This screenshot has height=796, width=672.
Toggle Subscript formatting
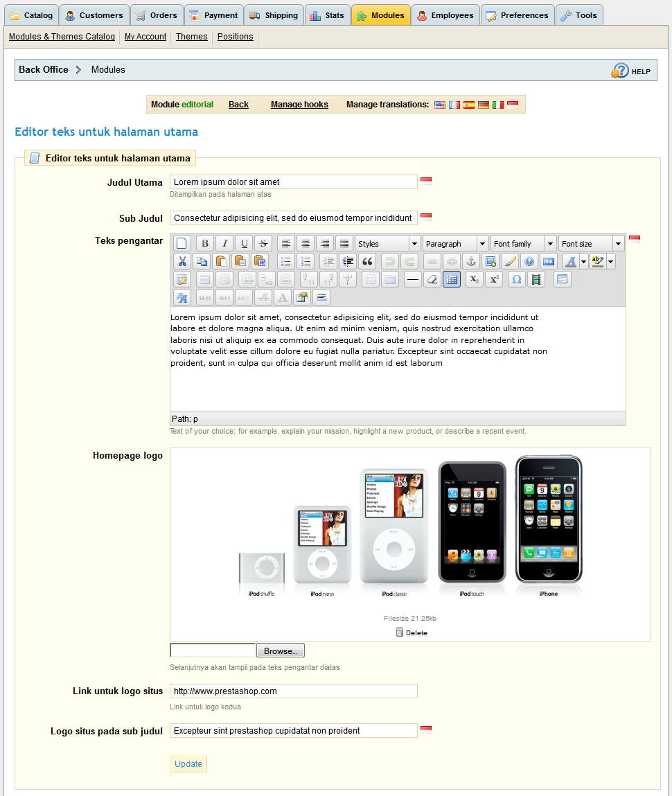coord(474,279)
